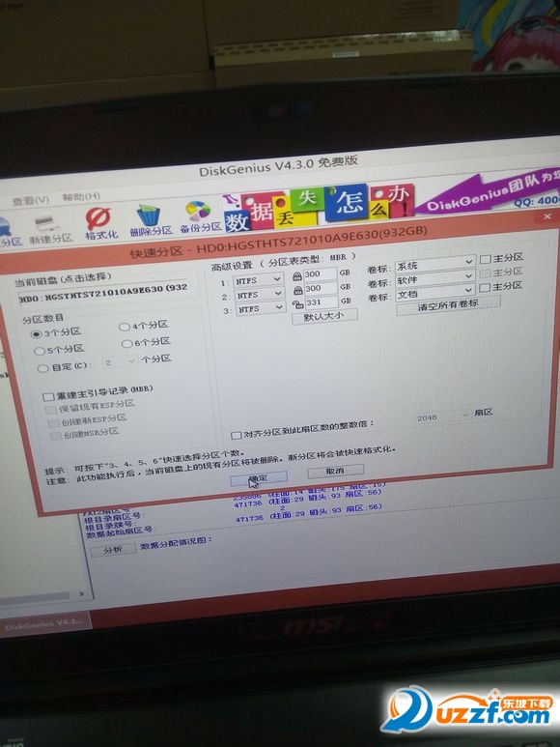Enable 重建主引导记录(MBR) checkbox

tap(48, 397)
